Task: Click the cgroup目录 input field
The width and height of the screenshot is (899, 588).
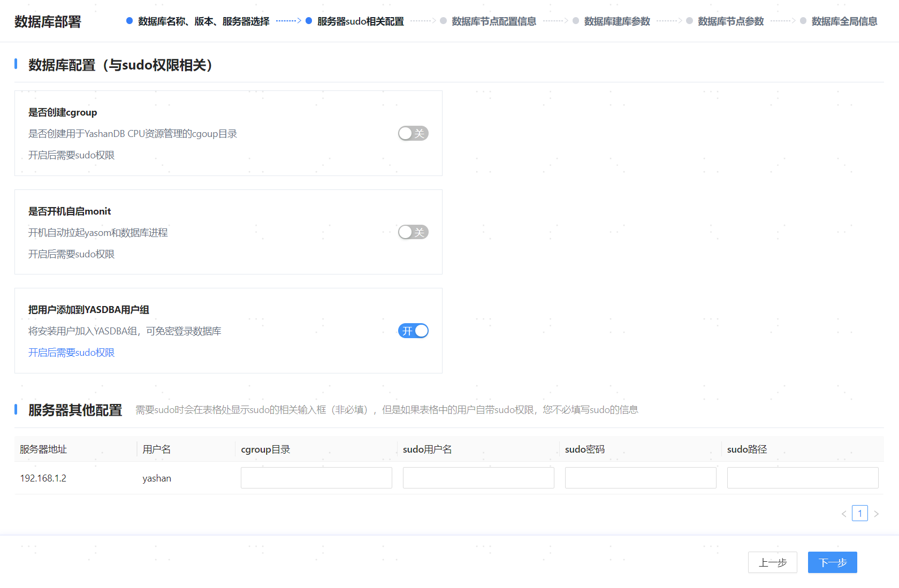Action: [316, 478]
